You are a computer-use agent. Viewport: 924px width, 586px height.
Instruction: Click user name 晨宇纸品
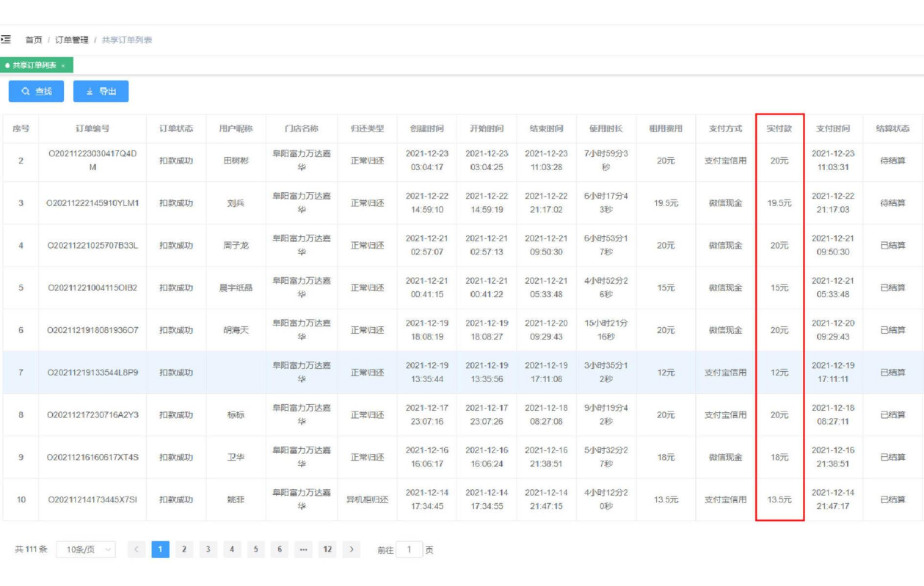pos(236,287)
